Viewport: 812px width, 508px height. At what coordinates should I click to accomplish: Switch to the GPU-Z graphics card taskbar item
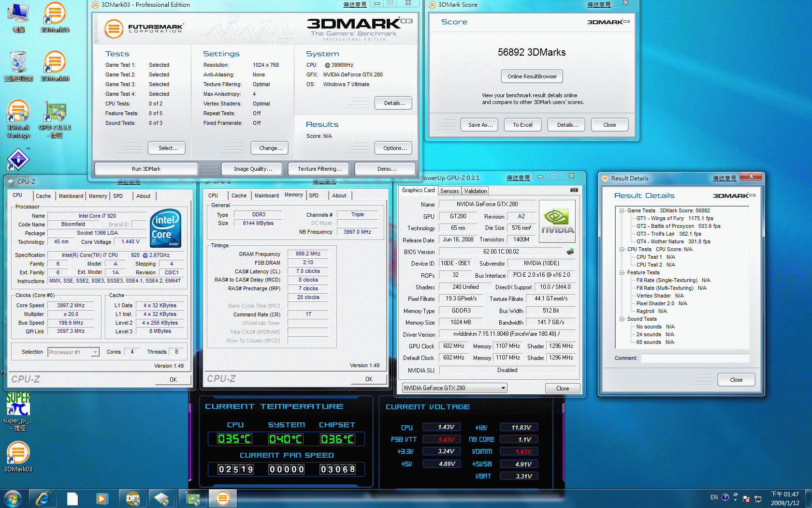[x=193, y=498]
